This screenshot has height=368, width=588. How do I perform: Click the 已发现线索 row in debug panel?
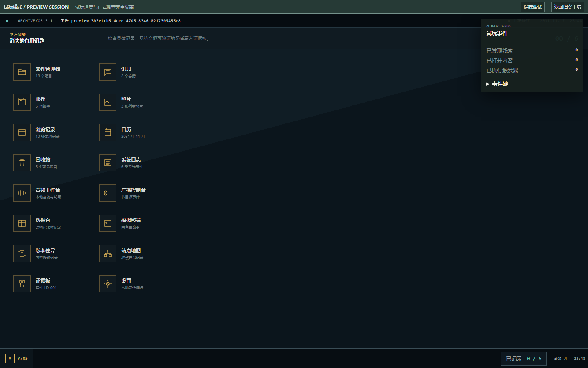click(532, 51)
